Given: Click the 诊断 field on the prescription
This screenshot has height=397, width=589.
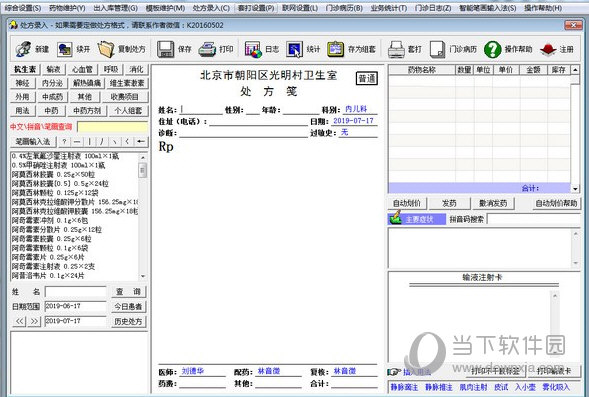Looking at the screenshot, I should pos(243,133).
